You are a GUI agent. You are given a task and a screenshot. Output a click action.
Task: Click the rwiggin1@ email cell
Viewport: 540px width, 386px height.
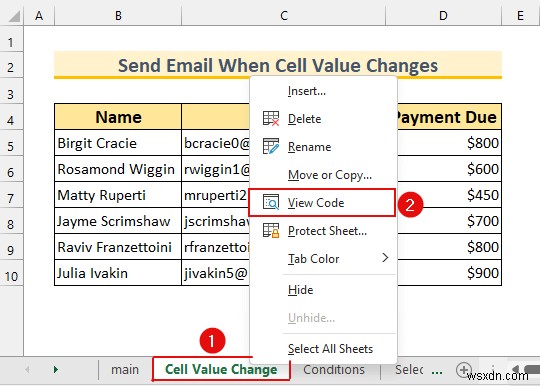click(x=216, y=169)
